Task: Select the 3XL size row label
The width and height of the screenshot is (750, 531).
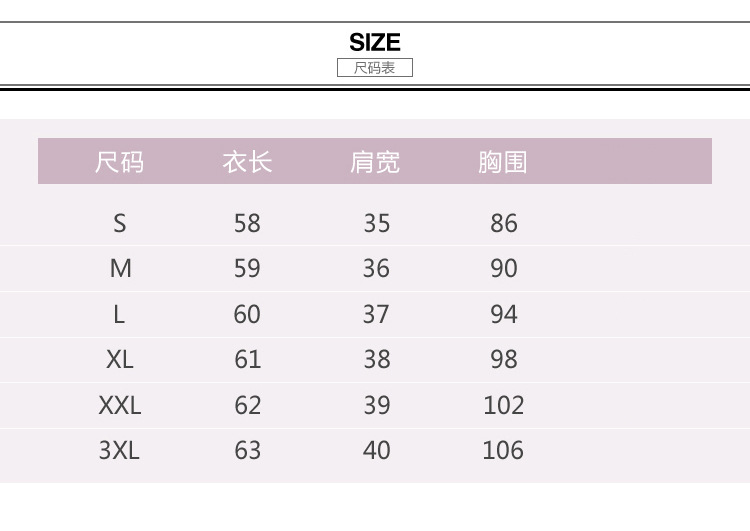Action: coord(120,450)
